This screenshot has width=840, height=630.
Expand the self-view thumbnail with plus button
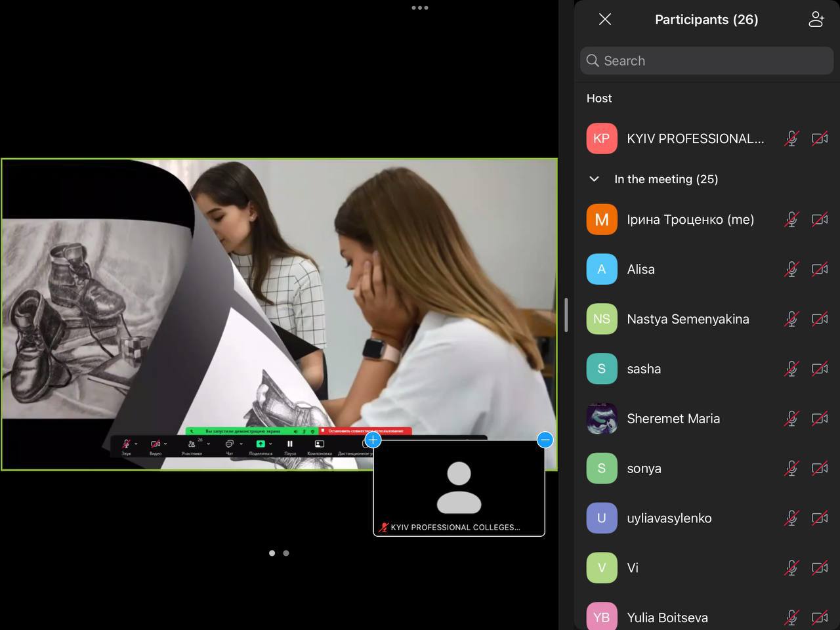tap(373, 440)
